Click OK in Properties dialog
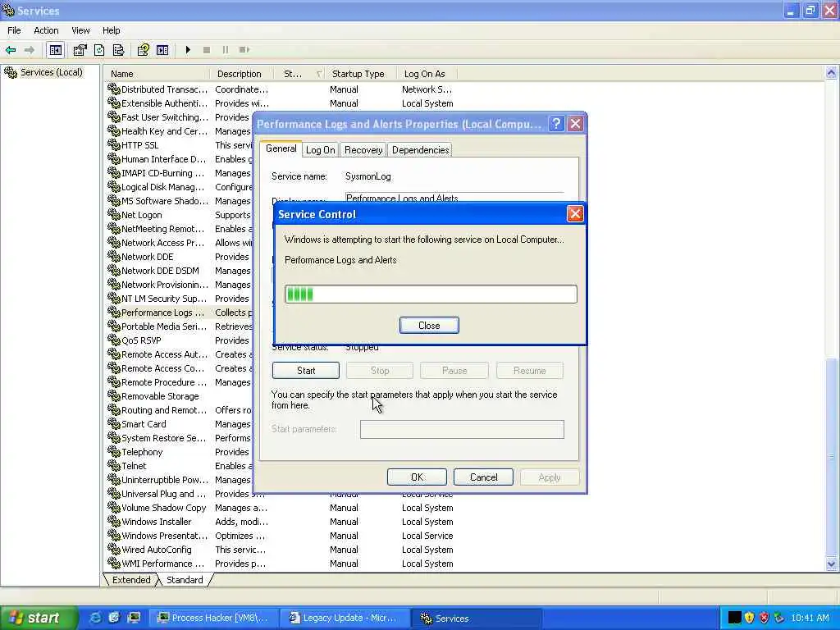Image resolution: width=840 pixels, height=630 pixels. pos(417,477)
